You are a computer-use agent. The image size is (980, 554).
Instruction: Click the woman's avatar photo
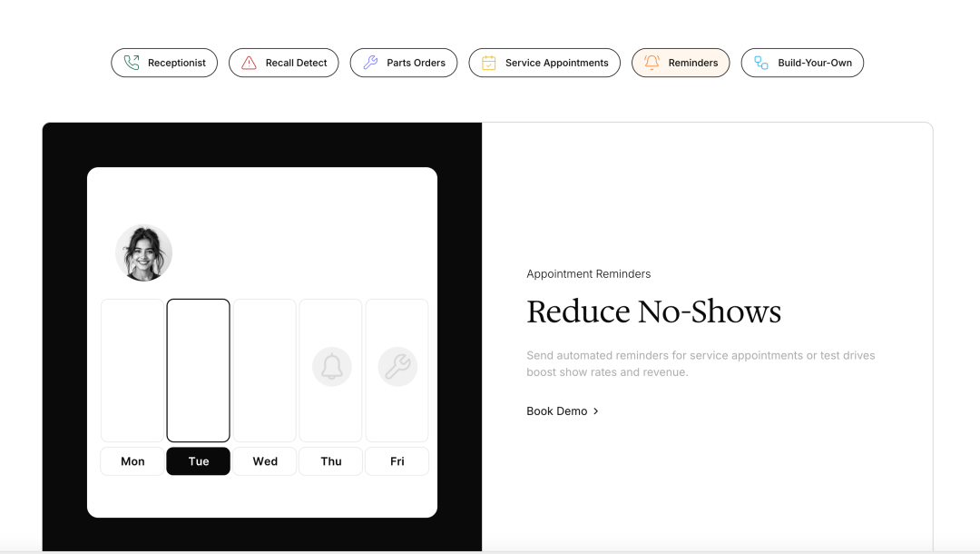click(144, 252)
